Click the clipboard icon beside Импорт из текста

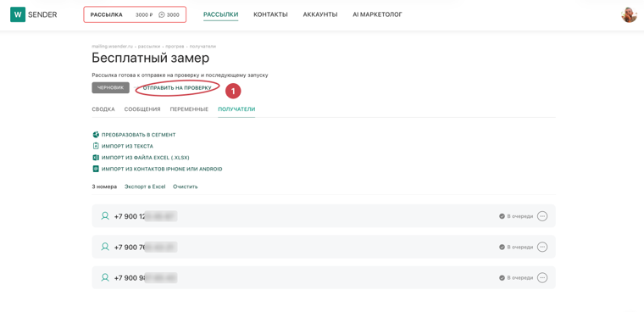click(x=96, y=146)
